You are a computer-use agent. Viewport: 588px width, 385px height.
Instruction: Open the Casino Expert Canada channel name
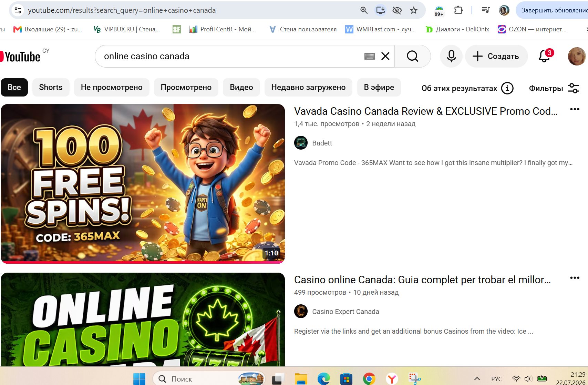pos(345,312)
